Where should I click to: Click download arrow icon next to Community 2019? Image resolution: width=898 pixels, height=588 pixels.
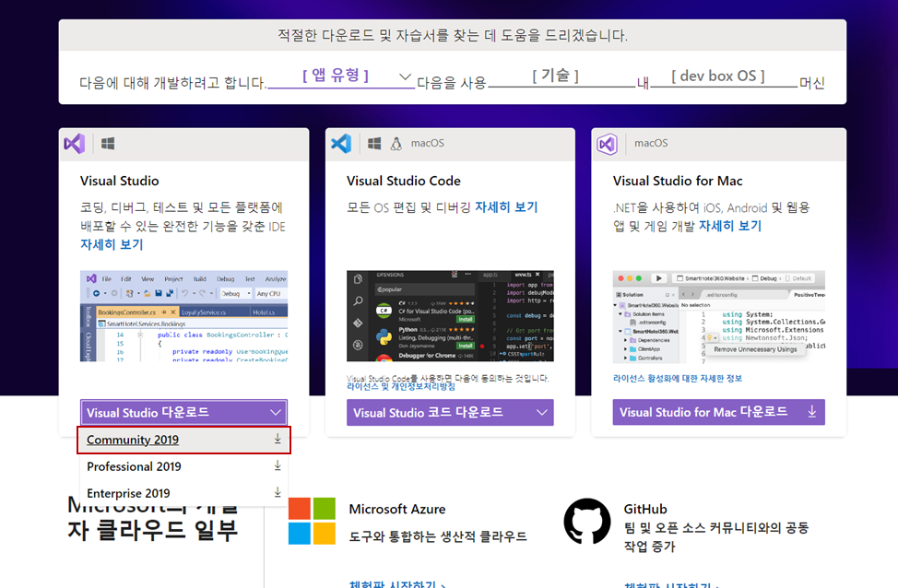pyautogui.click(x=278, y=439)
